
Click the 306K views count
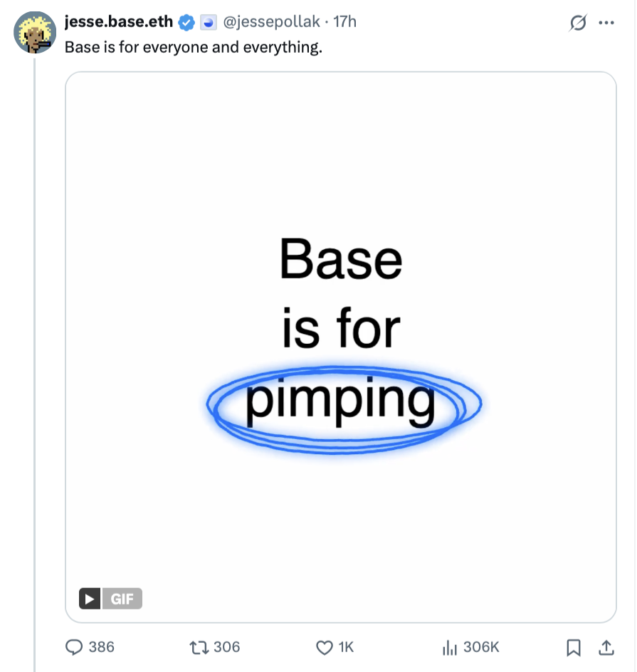[481, 647]
